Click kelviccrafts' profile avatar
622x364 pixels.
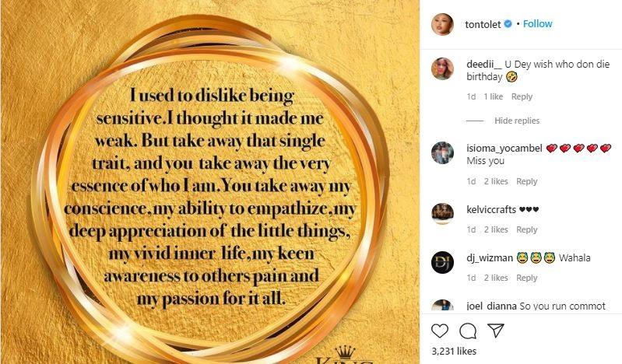(443, 212)
